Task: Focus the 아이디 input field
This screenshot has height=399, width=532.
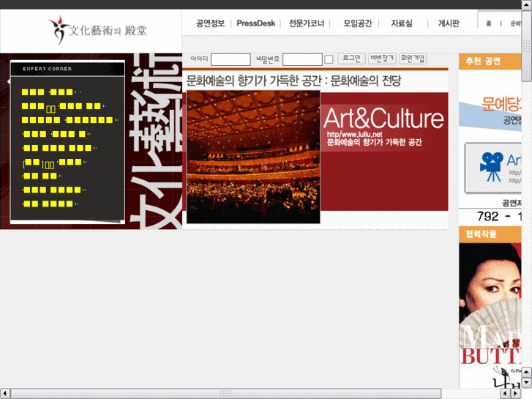Action: tap(231, 59)
